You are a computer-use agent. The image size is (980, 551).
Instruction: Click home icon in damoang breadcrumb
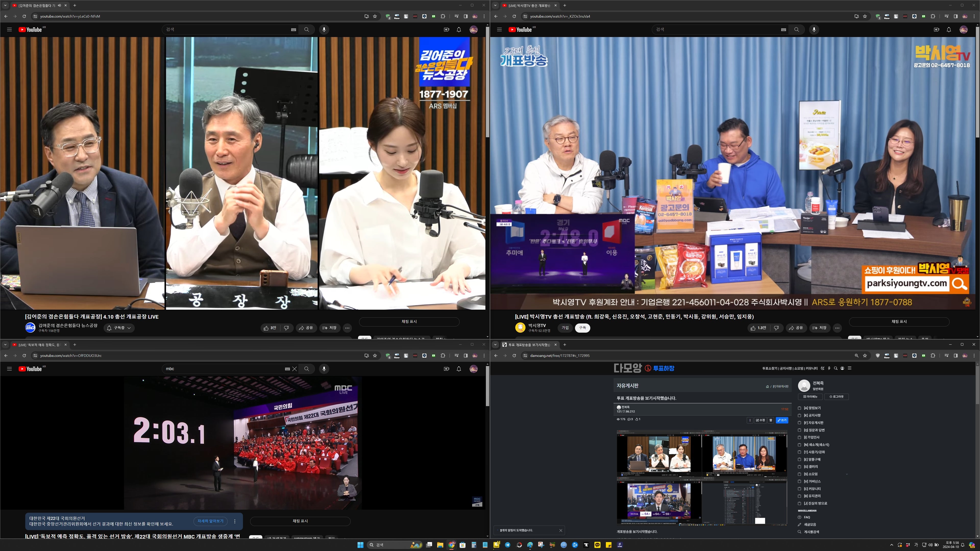pyautogui.click(x=767, y=386)
